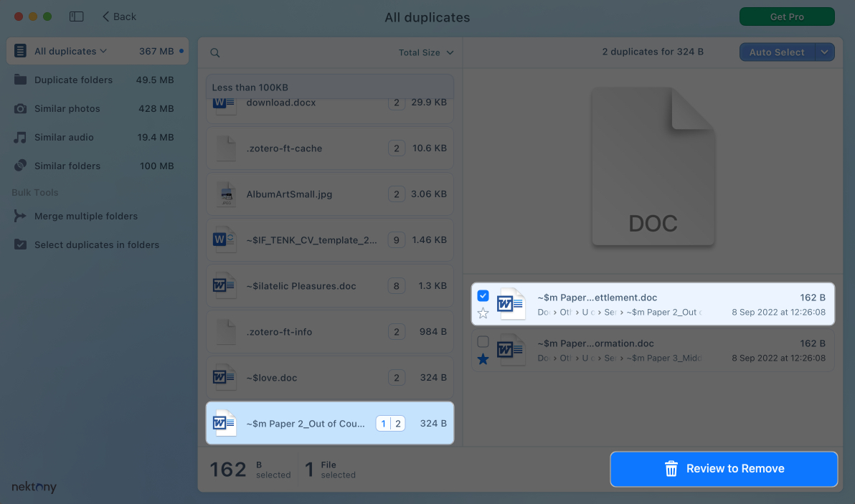855x504 pixels.
Task: Toggle the sidebar panel icon
Action: click(x=76, y=16)
